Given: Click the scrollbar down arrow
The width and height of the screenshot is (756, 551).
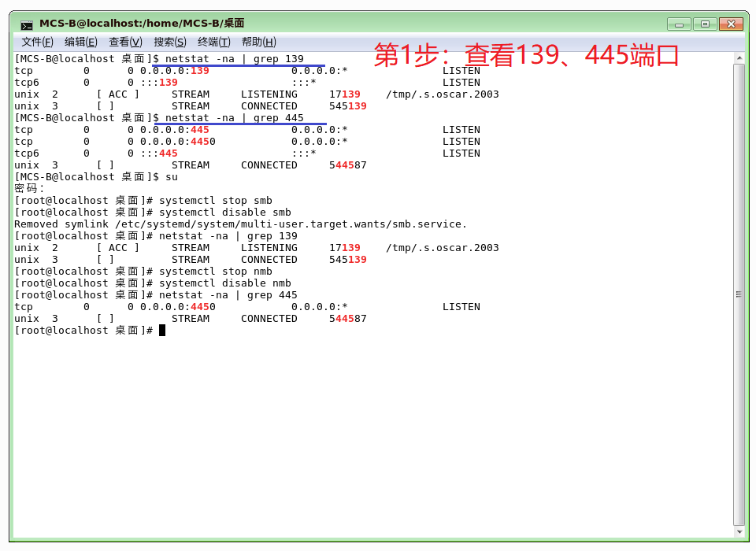Looking at the screenshot, I should [x=739, y=532].
